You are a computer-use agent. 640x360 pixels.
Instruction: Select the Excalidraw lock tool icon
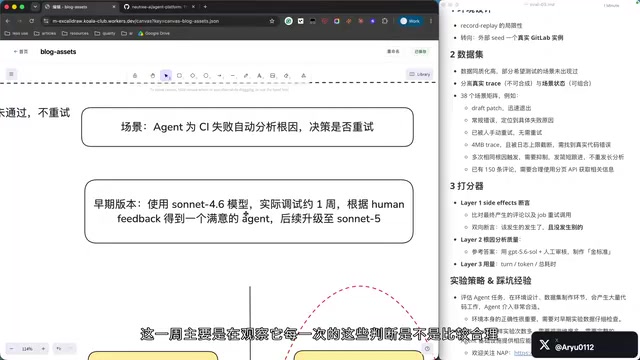tap(135, 76)
